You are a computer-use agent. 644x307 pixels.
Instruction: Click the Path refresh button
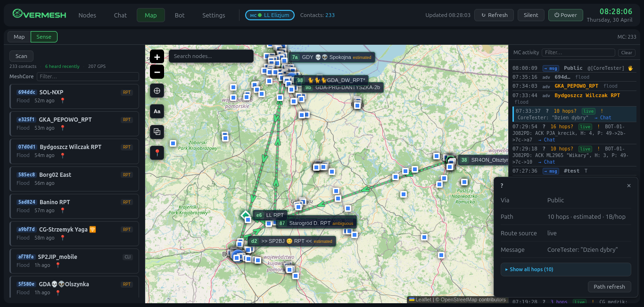pyautogui.click(x=609, y=287)
